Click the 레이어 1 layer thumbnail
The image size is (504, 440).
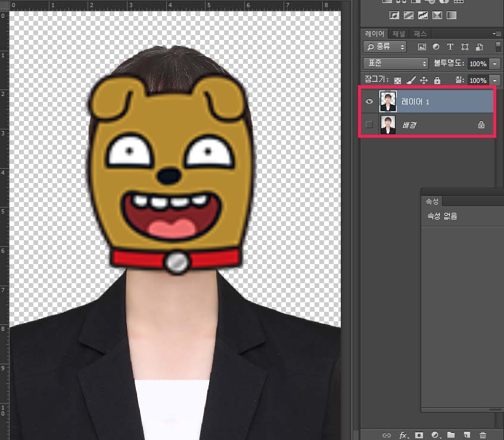(388, 101)
